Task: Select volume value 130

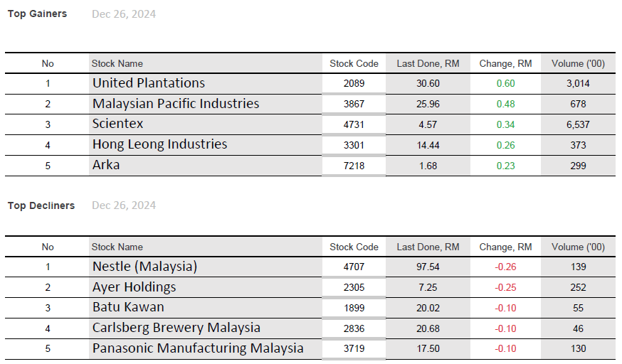Action: tap(578, 349)
